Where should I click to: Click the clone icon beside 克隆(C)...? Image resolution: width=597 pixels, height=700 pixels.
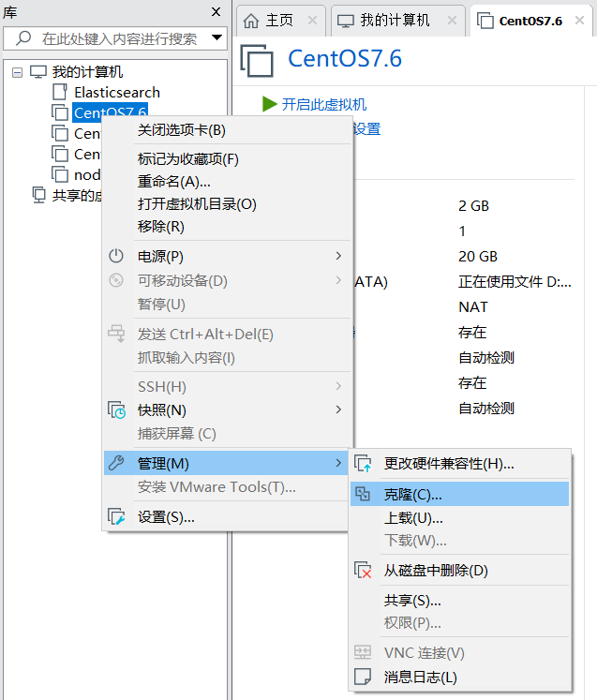point(363,494)
